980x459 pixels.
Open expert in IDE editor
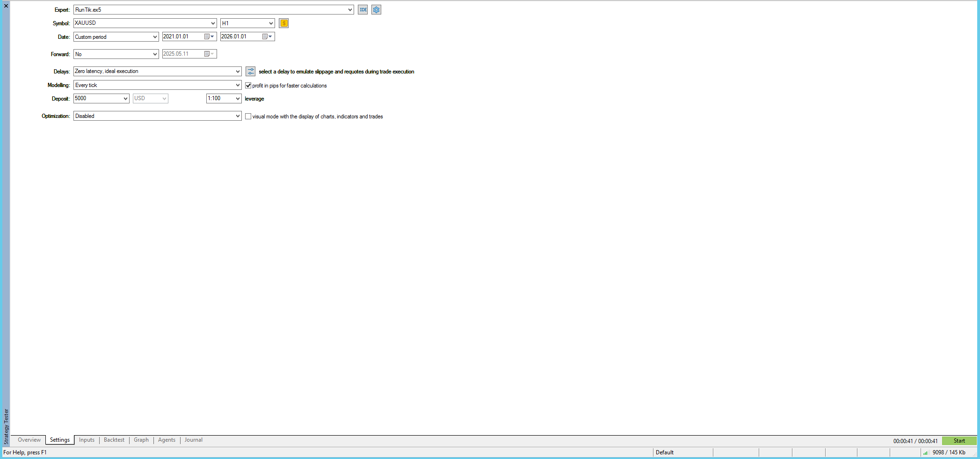click(363, 10)
